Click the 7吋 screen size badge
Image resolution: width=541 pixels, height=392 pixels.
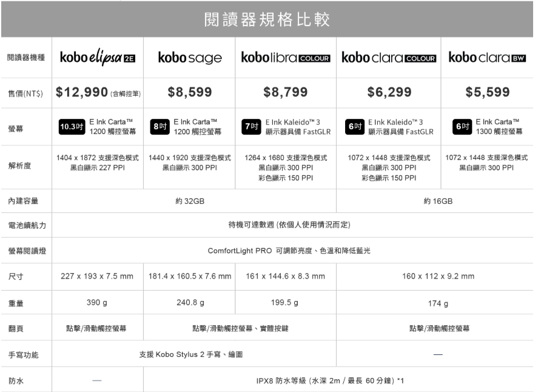[251, 127]
